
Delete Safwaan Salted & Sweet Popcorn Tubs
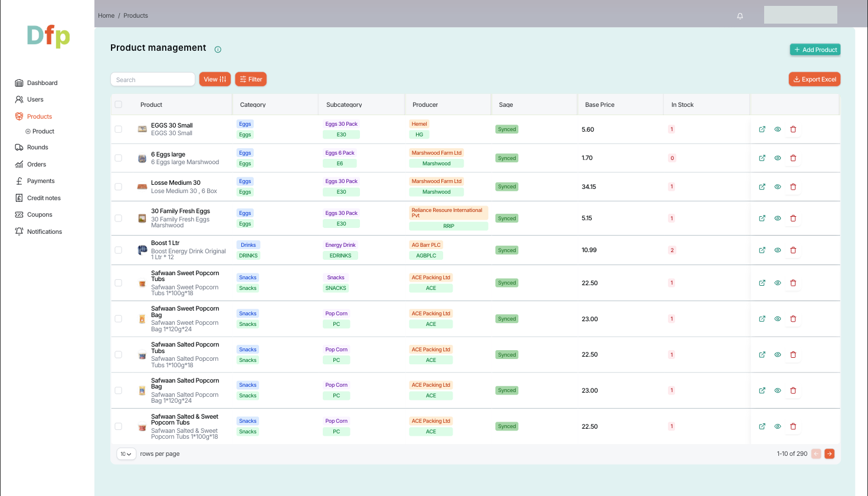pos(793,426)
